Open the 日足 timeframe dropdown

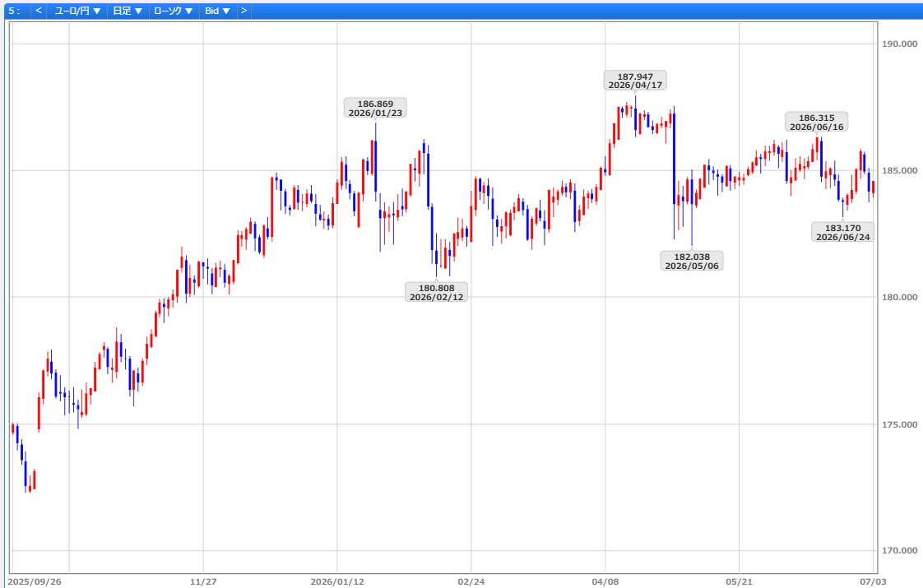tap(128, 11)
